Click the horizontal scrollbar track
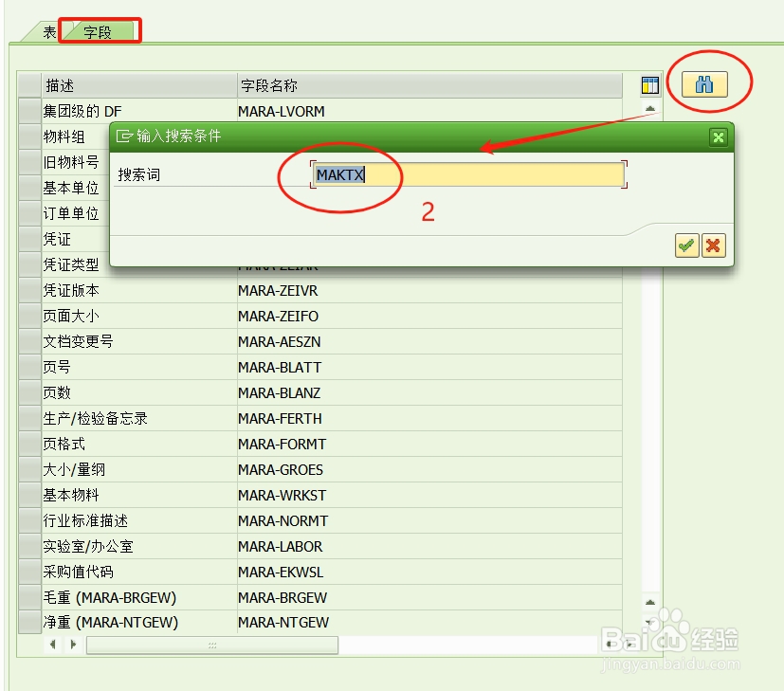784x691 pixels. (x=209, y=644)
